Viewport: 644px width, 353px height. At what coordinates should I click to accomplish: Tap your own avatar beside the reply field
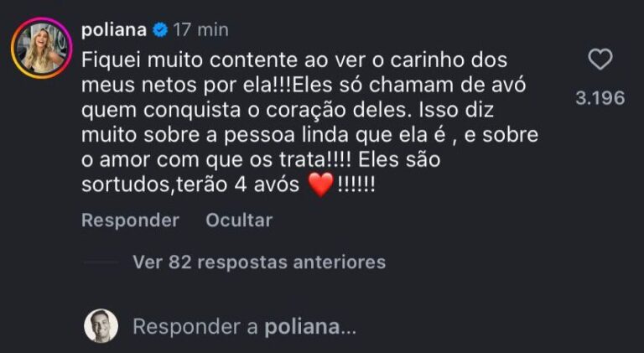pos(101,326)
